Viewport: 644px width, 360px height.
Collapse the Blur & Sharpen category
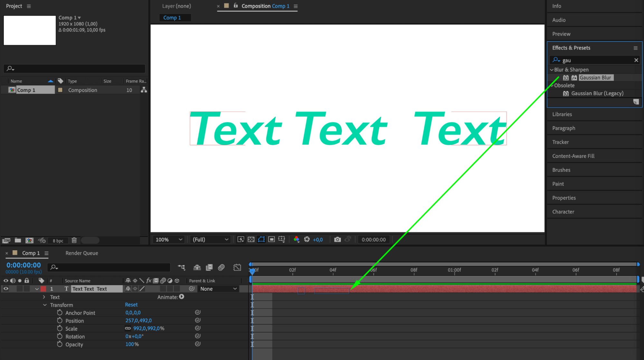click(552, 69)
